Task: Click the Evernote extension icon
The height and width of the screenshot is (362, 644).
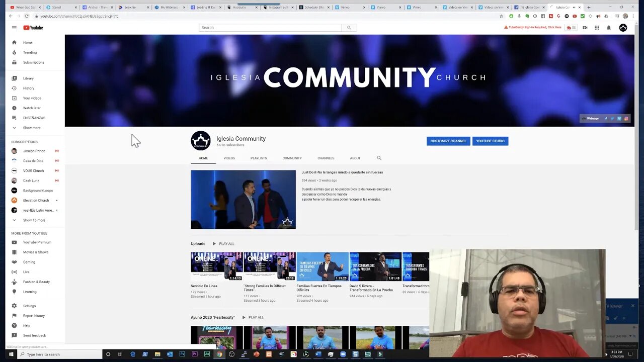Action: point(527,16)
